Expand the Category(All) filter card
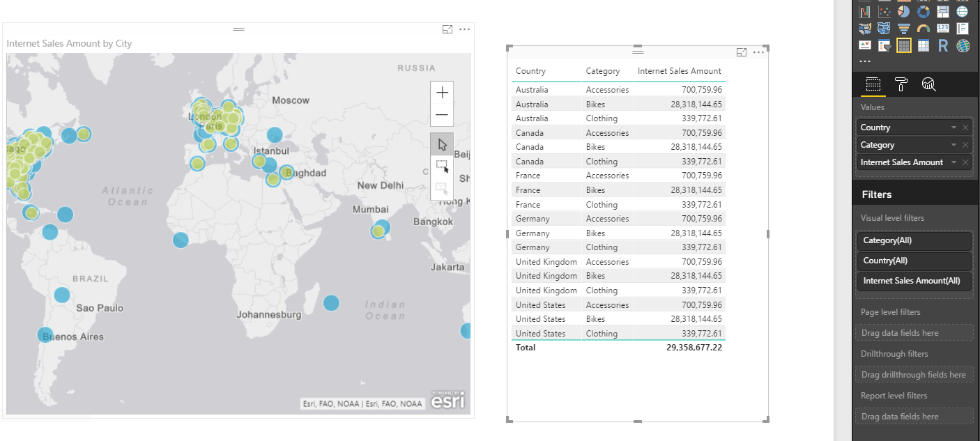Screen dimensions: 980x441 click(914, 240)
